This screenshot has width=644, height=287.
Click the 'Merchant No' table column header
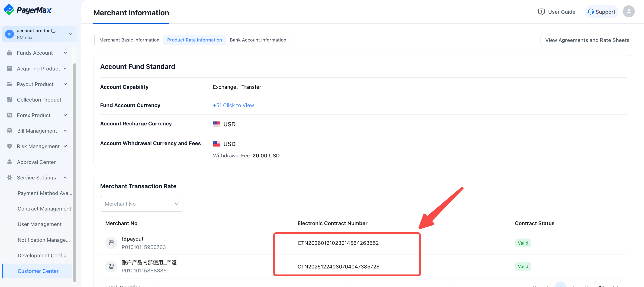pos(121,223)
